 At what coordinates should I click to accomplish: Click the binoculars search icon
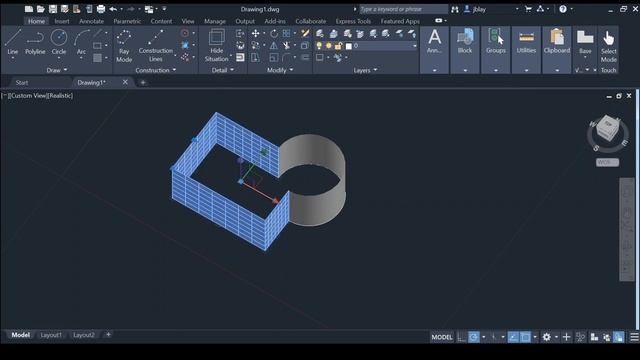[455, 9]
